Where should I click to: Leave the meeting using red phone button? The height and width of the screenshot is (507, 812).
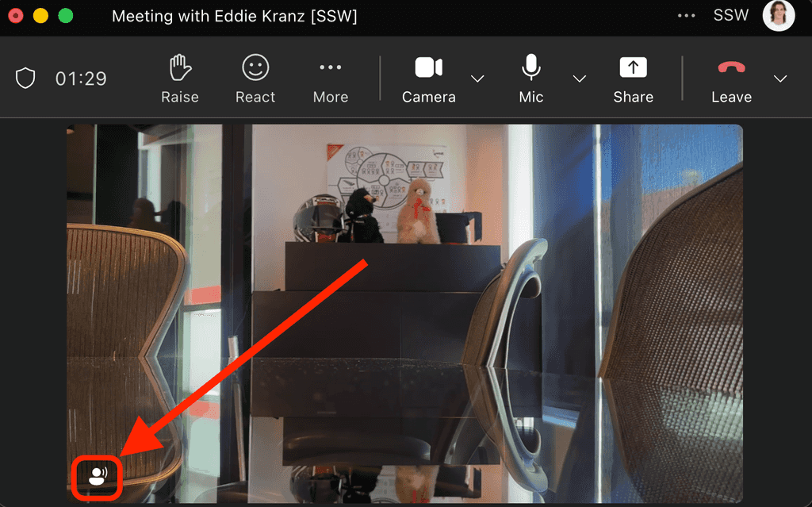point(731,79)
